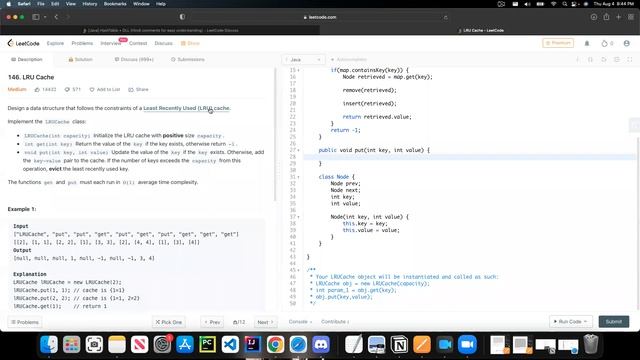Open Finder from the dock
This screenshot has width=640, height=360.
click(x=49, y=344)
